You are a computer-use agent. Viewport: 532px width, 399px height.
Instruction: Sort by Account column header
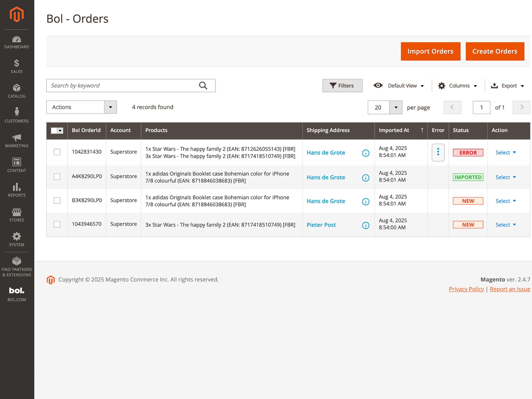point(123,130)
